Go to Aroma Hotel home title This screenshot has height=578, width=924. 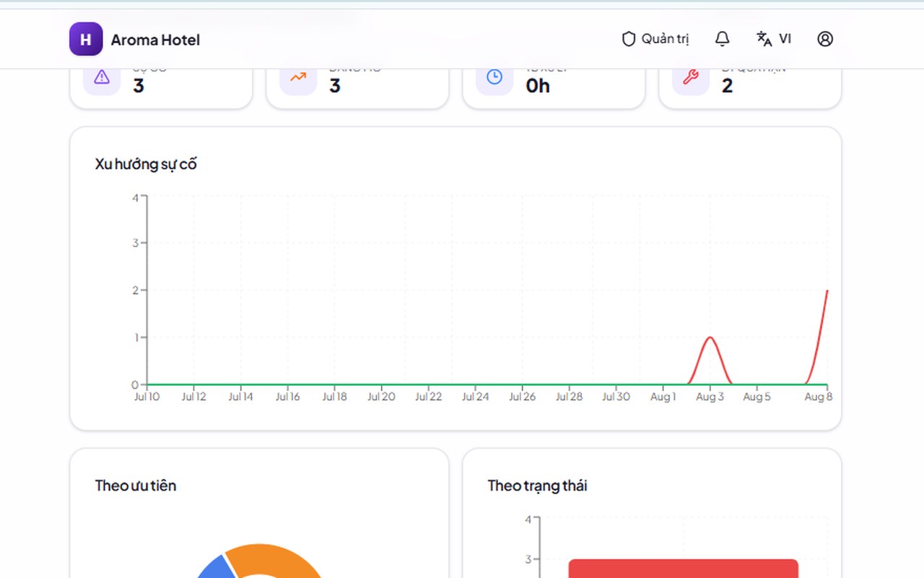(155, 40)
